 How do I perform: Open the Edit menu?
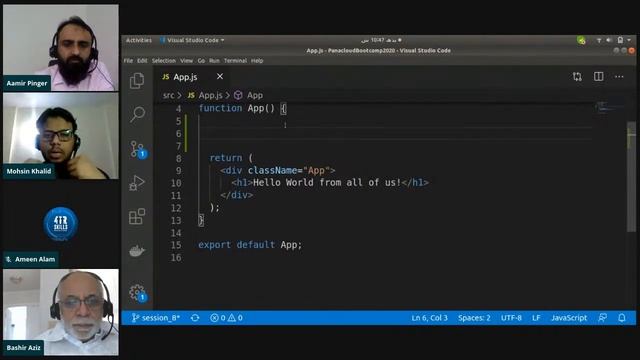pyautogui.click(x=142, y=60)
